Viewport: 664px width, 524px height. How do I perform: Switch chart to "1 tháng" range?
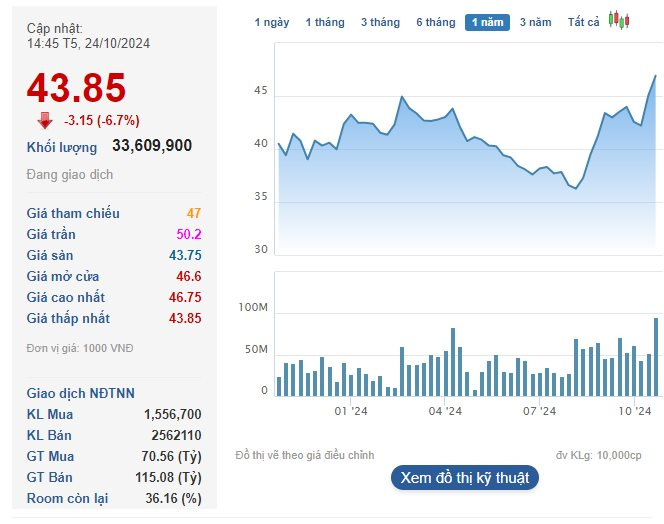(325, 22)
